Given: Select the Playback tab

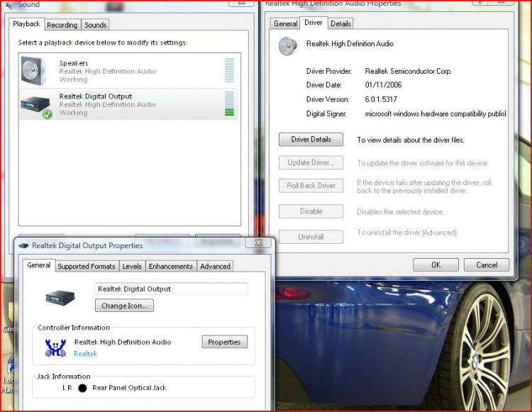Looking at the screenshot, I should 26,23.
